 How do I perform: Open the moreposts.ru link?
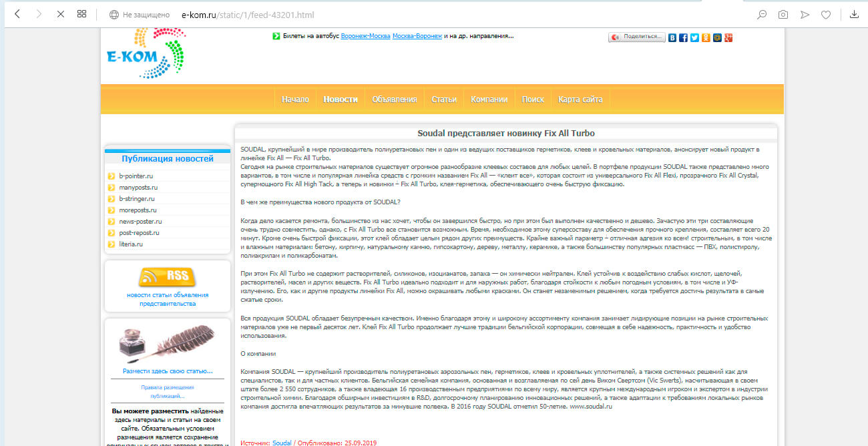[x=138, y=210]
